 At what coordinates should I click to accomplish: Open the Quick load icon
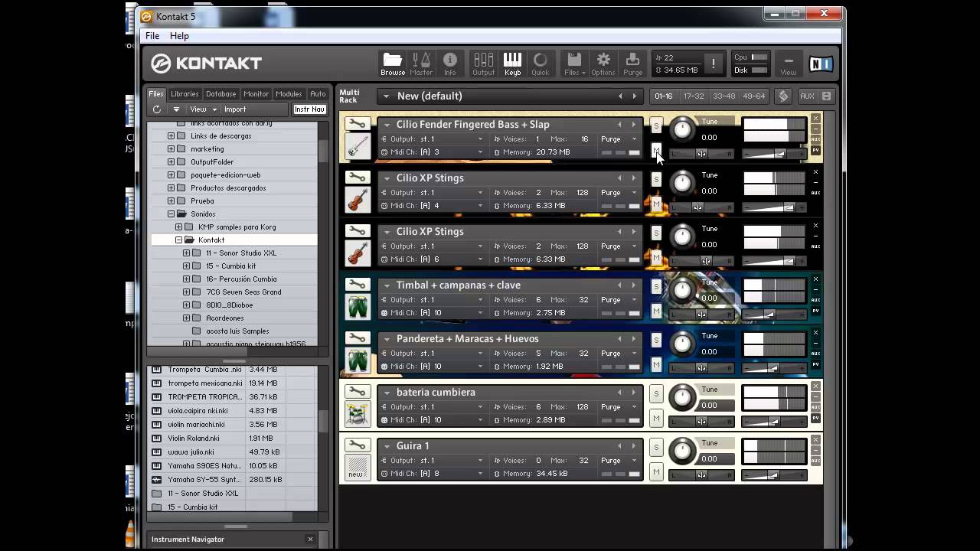coord(541,64)
